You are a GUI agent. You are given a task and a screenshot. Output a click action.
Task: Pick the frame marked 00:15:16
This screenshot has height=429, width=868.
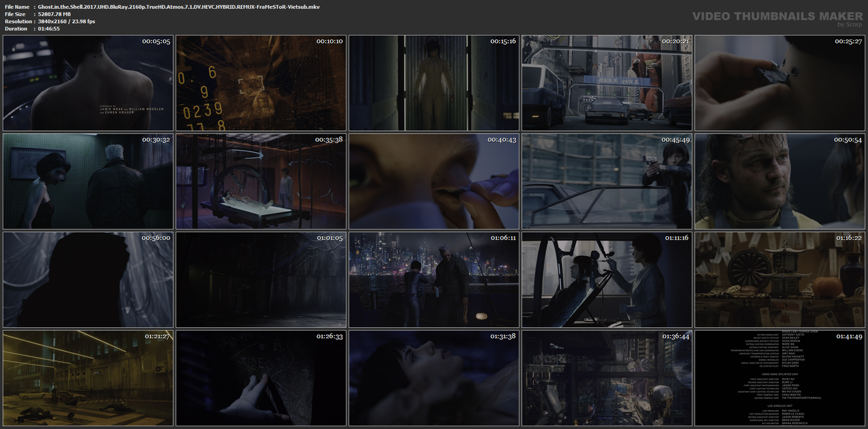point(434,83)
